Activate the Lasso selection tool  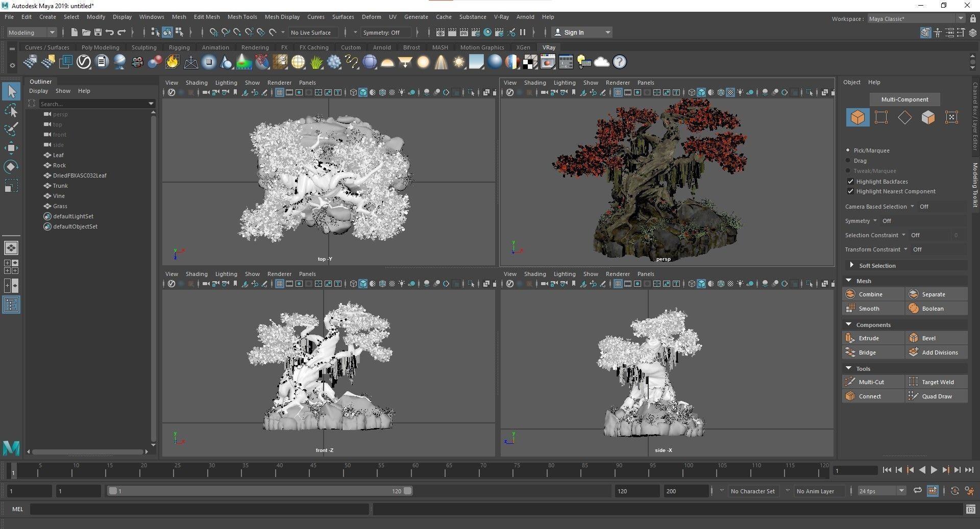pos(11,111)
